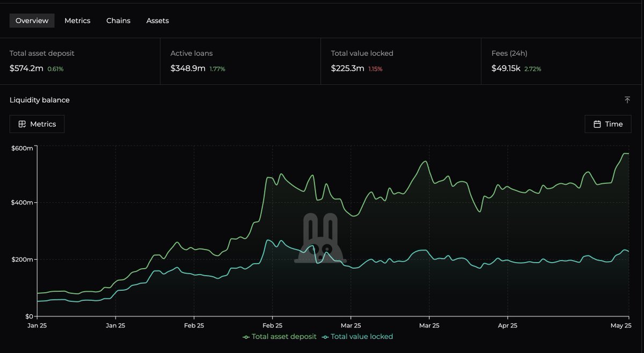Toggle Total value locked series in legend
644x353 pixels.
pyautogui.click(x=357, y=337)
